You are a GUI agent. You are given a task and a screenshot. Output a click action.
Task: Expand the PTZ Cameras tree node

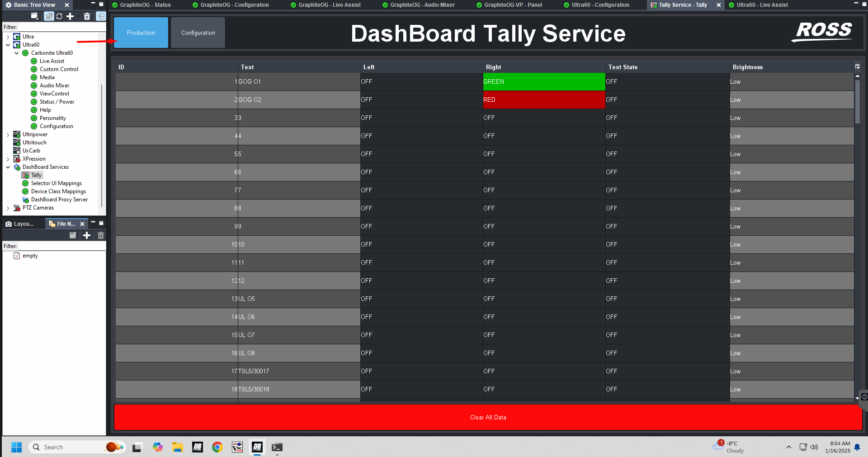coord(8,208)
